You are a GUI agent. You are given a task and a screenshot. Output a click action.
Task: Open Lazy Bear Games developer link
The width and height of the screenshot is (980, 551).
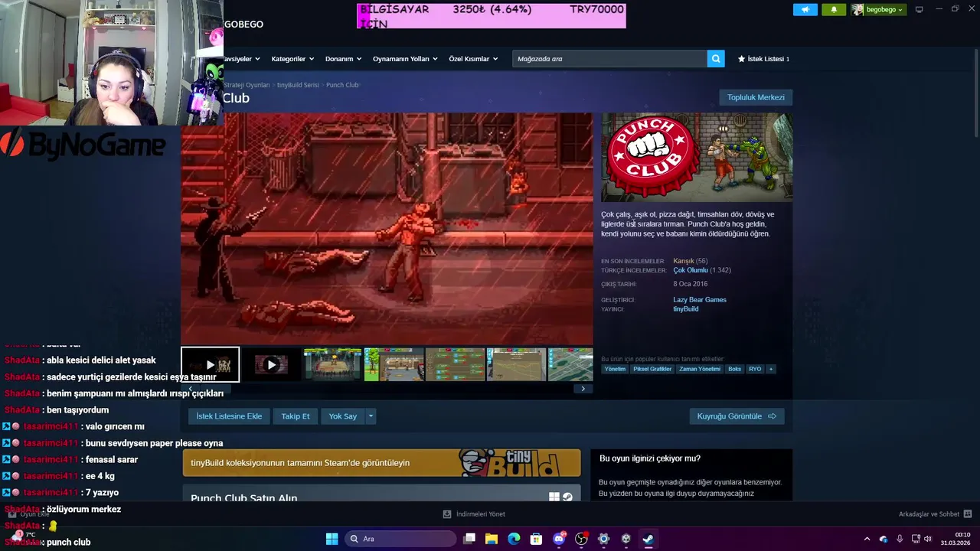point(700,300)
